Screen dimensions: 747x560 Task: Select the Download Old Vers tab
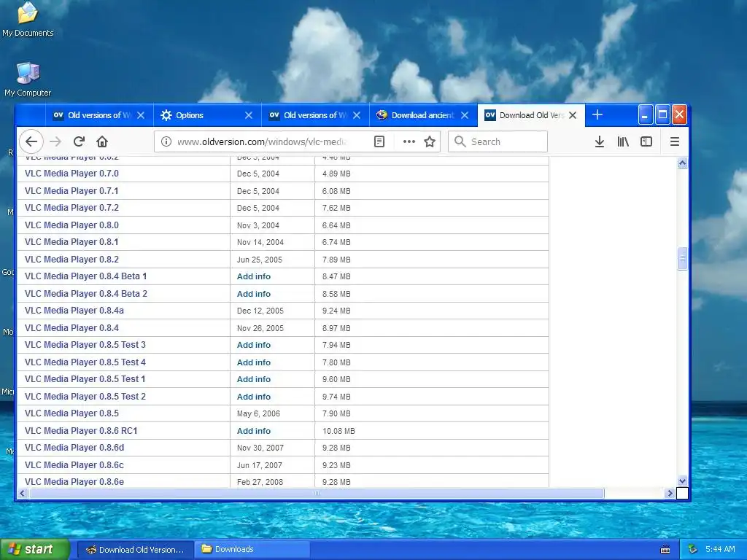pyautogui.click(x=531, y=115)
